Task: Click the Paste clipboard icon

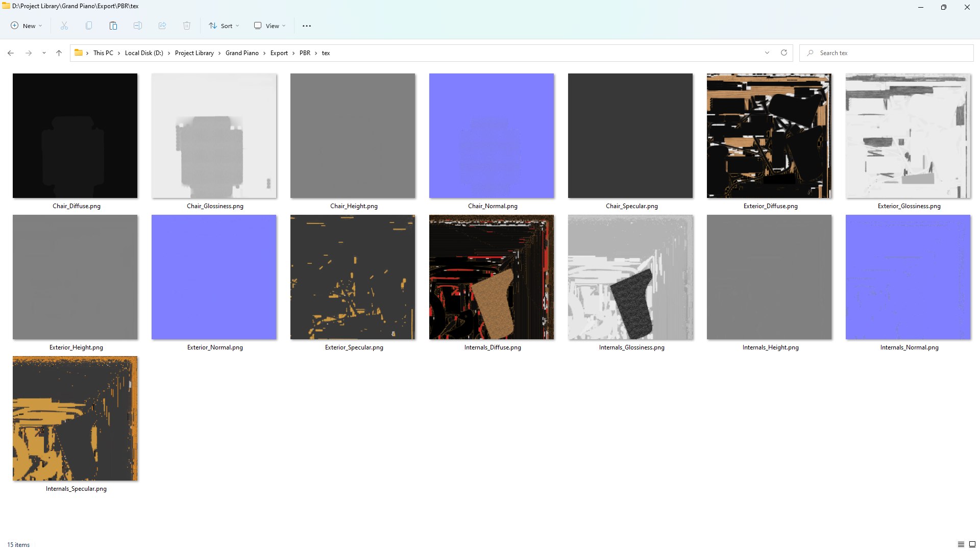Action: pos(113,26)
